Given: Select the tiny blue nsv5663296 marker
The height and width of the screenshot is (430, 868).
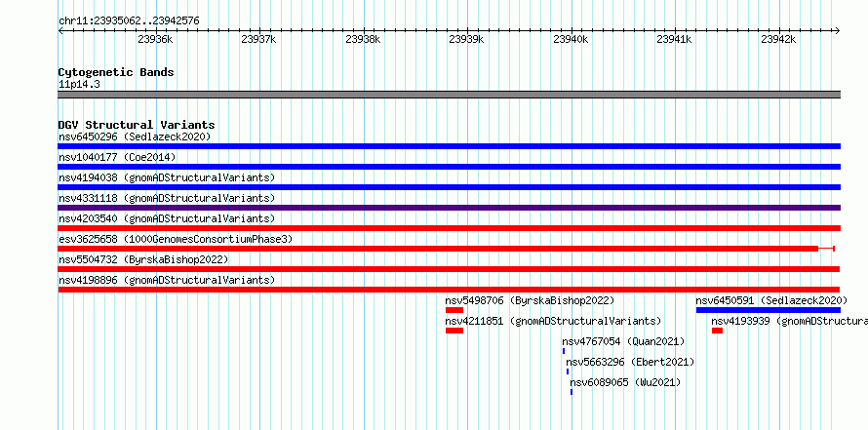Looking at the screenshot, I should coord(568,371).
